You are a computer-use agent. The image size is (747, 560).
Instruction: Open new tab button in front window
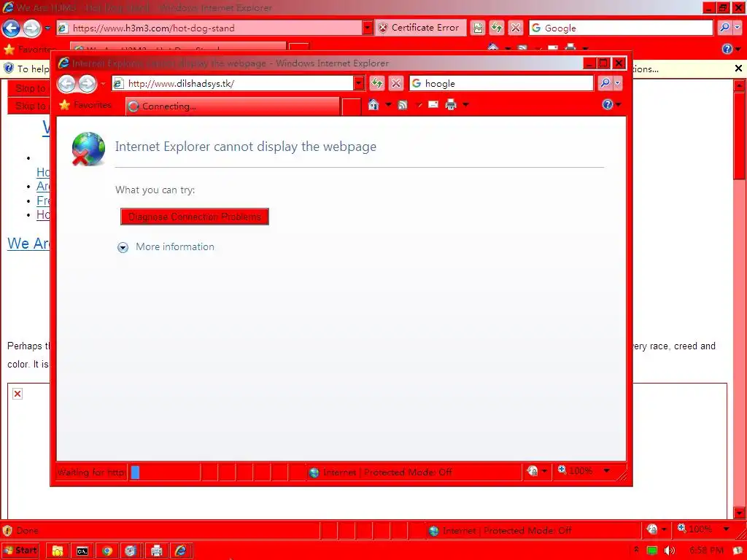point(352,106)
